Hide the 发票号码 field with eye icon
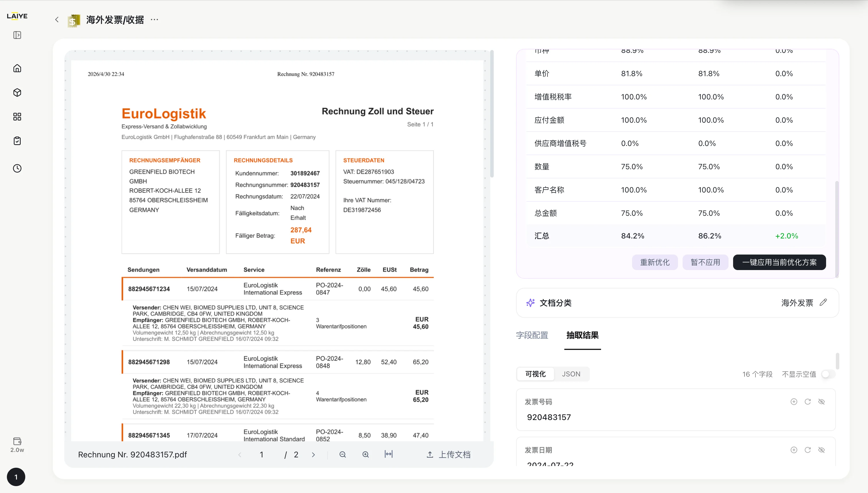Image resolution: width=868 pixels, height=493 pixels. [822, 402]
